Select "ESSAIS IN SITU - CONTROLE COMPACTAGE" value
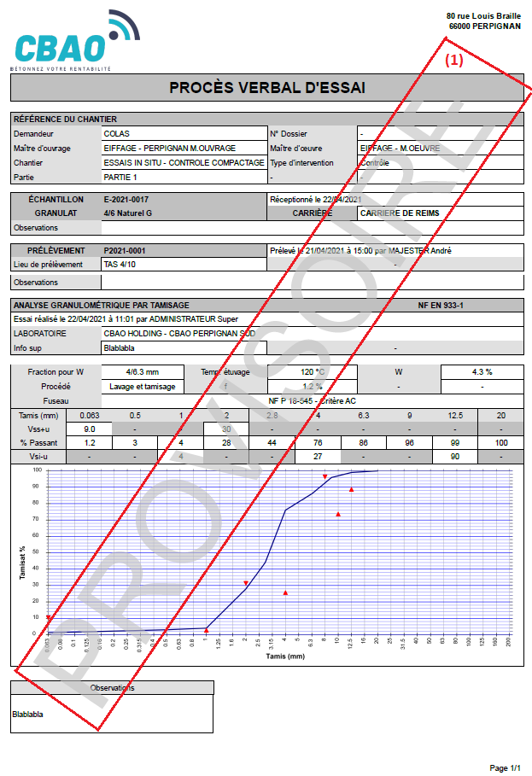This screenshot has width=532, height=776. click(x=184, y=162)
